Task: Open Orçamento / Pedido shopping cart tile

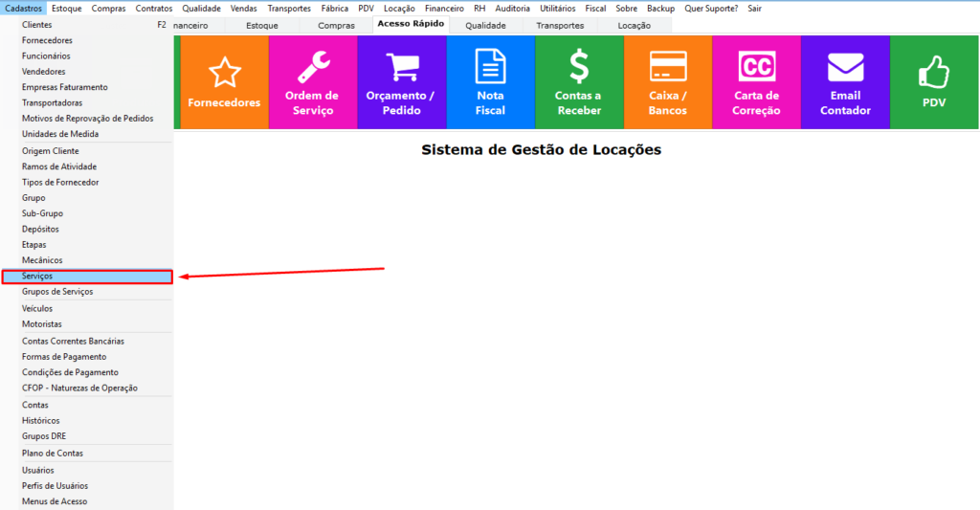Action: click(x=401, y=82)
